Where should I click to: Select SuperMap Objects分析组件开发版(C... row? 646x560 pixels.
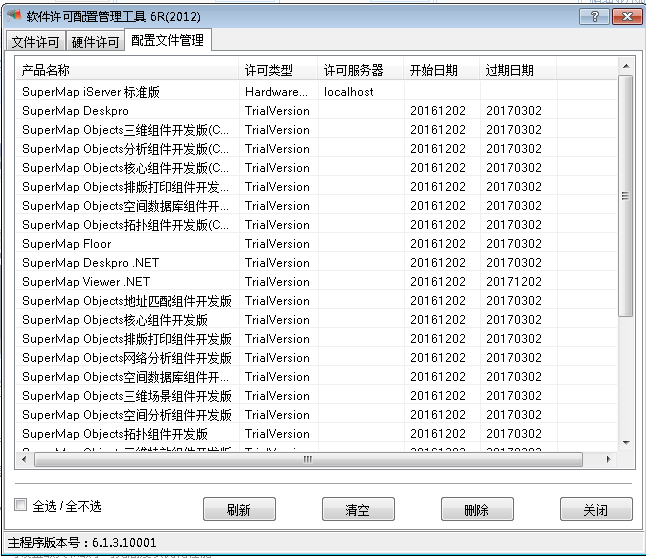pos(316,148)
